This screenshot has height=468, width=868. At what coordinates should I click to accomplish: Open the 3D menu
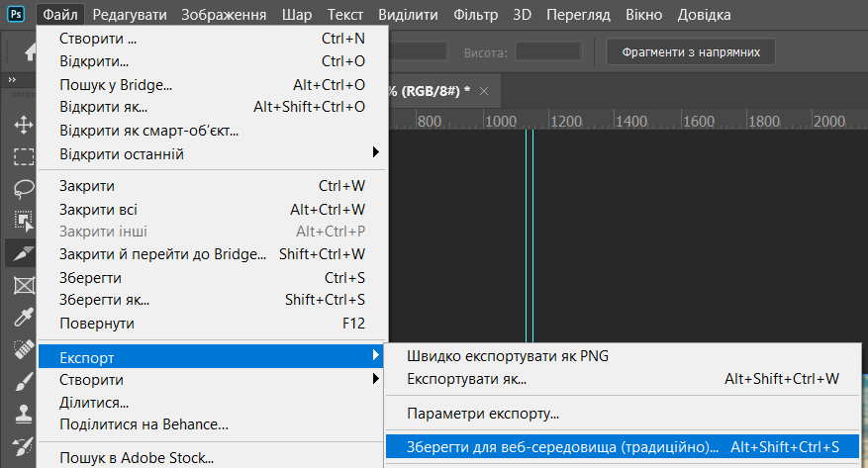[x=522, y=15]
